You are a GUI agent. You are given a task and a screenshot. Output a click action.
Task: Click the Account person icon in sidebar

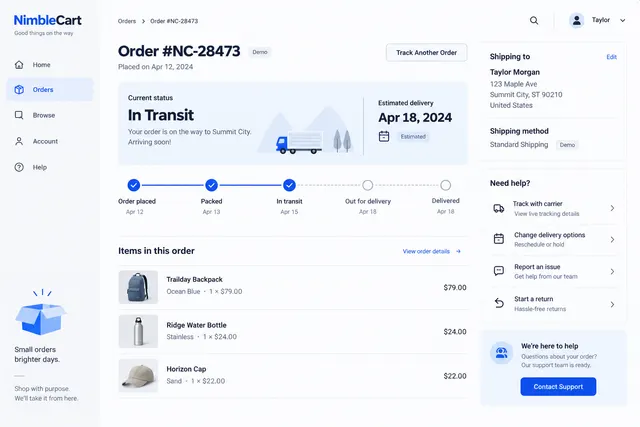click(19, 141)
